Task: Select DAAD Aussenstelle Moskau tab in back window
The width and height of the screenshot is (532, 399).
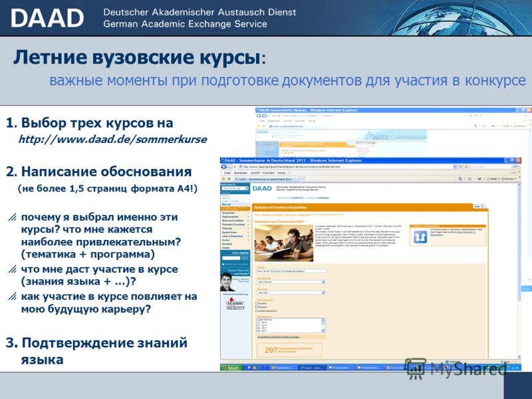Action: (x=285, y=126)
